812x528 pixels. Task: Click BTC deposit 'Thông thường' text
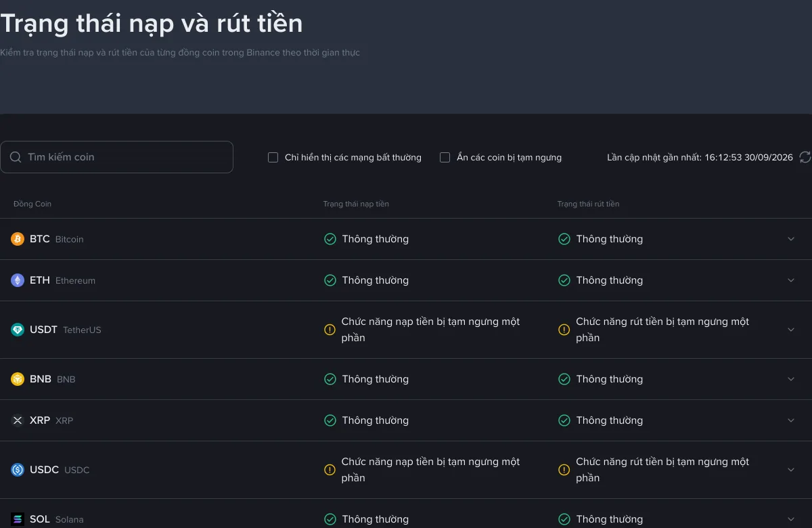click(x=376, y=239)
